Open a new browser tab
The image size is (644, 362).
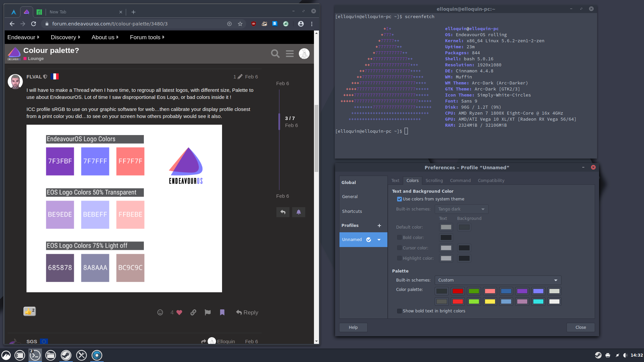click(x=133, y=12)
